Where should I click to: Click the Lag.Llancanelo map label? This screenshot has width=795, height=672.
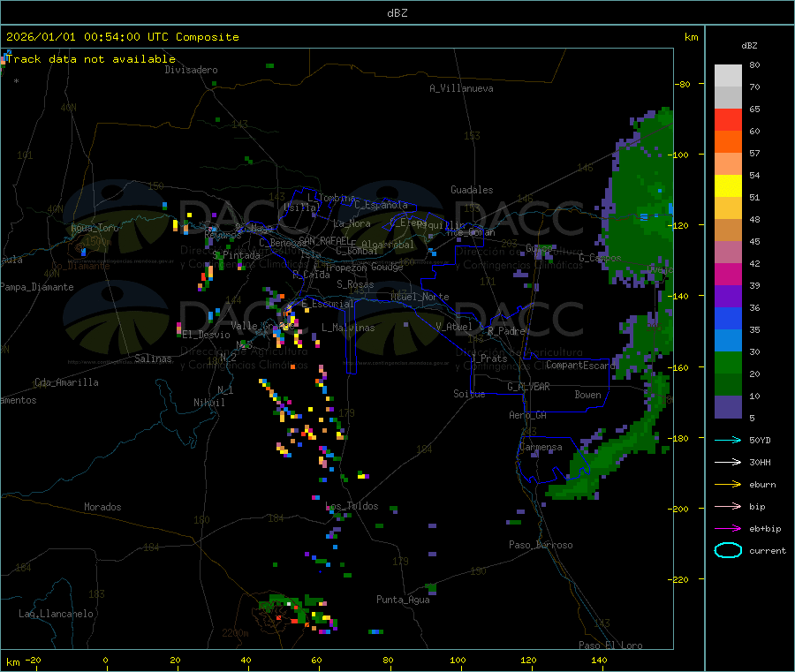[56, 615]
